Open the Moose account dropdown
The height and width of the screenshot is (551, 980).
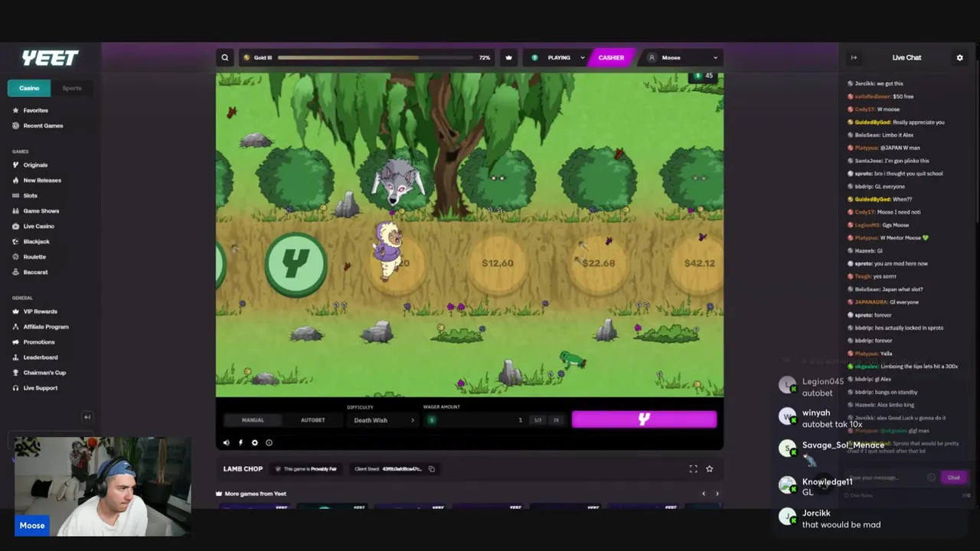click(682, 57)
